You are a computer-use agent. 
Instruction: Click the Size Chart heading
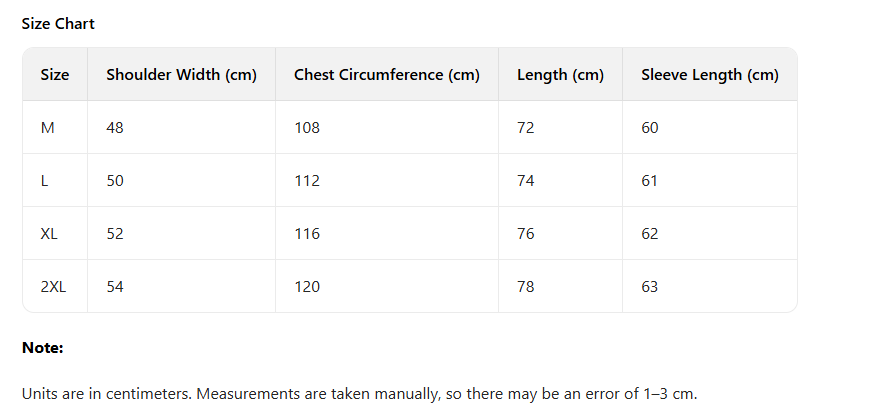[58, 24]
